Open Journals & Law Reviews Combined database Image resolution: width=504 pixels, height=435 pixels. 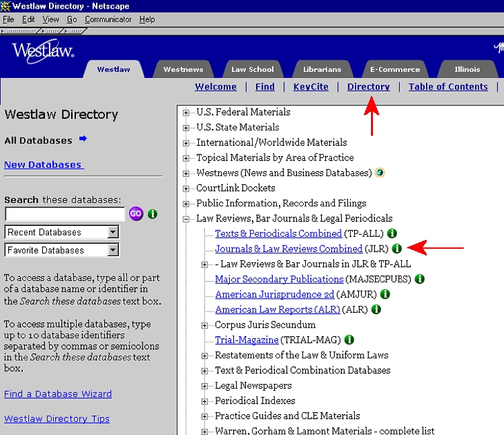point(289,249)
